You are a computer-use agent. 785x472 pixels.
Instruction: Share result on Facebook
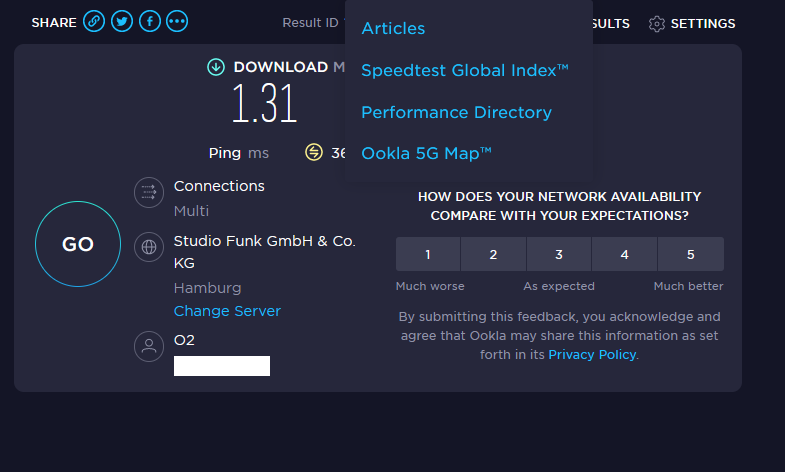pos(150,22)
